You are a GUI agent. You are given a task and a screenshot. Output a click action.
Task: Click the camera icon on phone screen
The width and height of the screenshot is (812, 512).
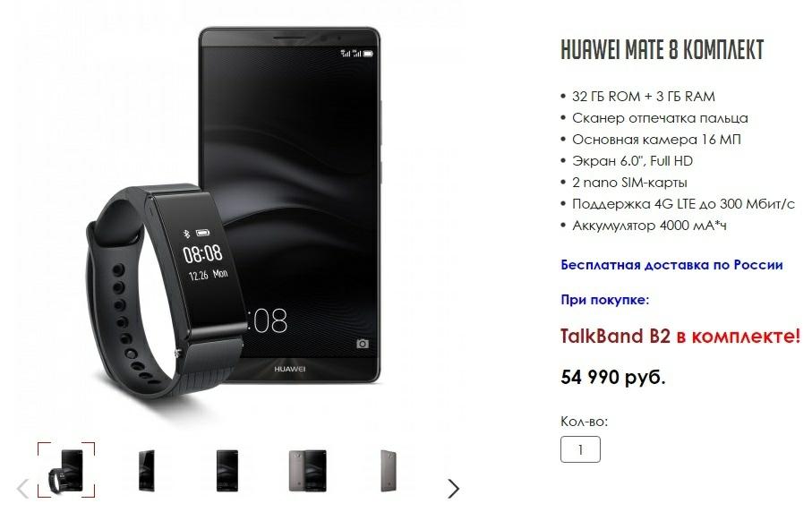363,344
